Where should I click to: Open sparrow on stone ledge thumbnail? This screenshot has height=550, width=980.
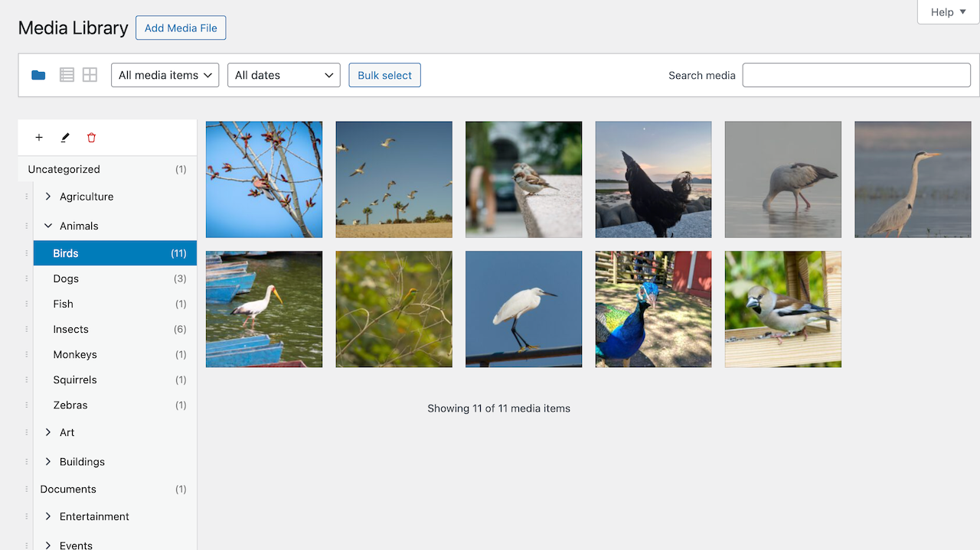pos(524,180)
